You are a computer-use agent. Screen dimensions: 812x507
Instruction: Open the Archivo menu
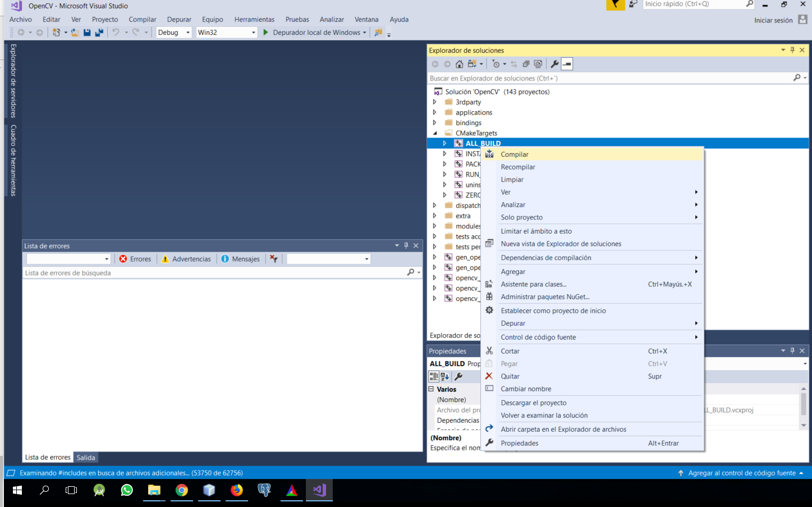(x=21, y=20)
